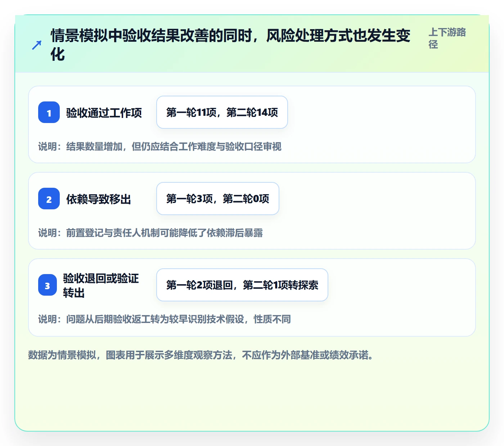Click the heading starting with 情景模拟中验收结果改善
The image size is (504, 446).
tap(230, 45)
